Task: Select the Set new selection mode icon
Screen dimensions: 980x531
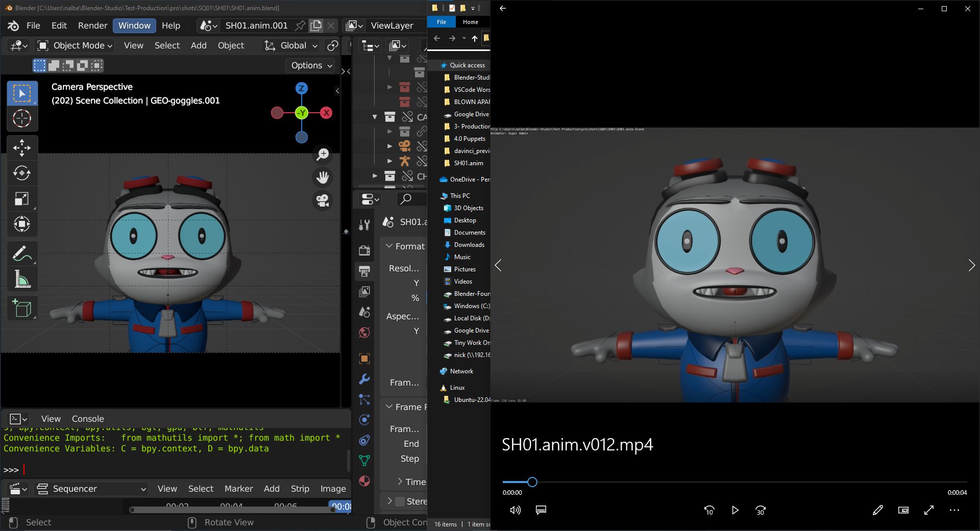Action: 39,65
